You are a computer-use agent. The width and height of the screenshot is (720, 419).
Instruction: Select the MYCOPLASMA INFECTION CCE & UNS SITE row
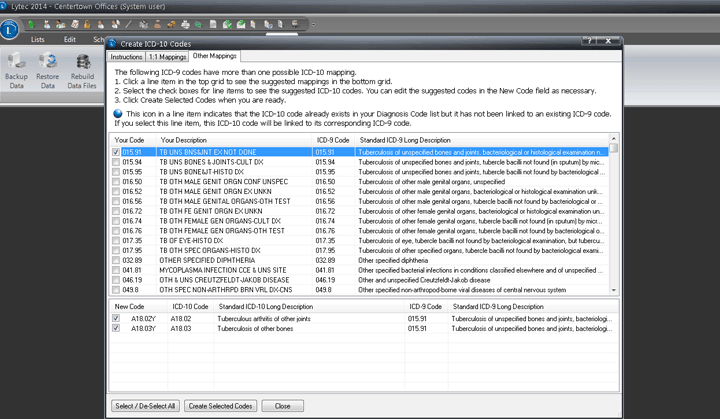tap(360, 270)
